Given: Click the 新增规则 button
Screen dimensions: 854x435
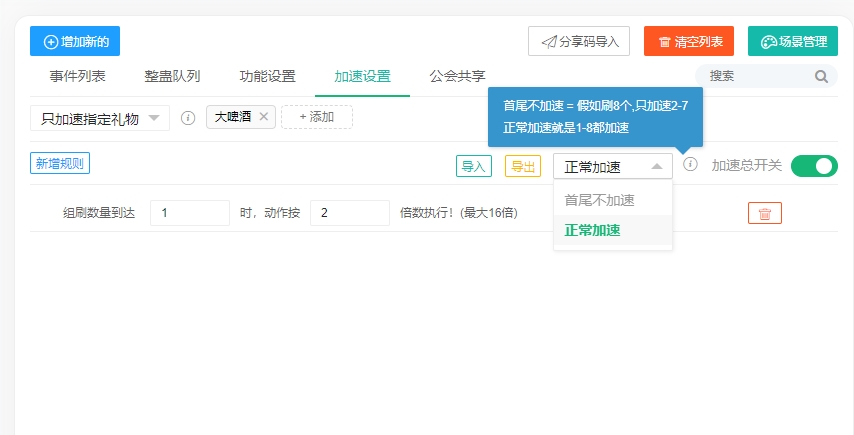Looking at the screenshot, I should click(60, 164).
